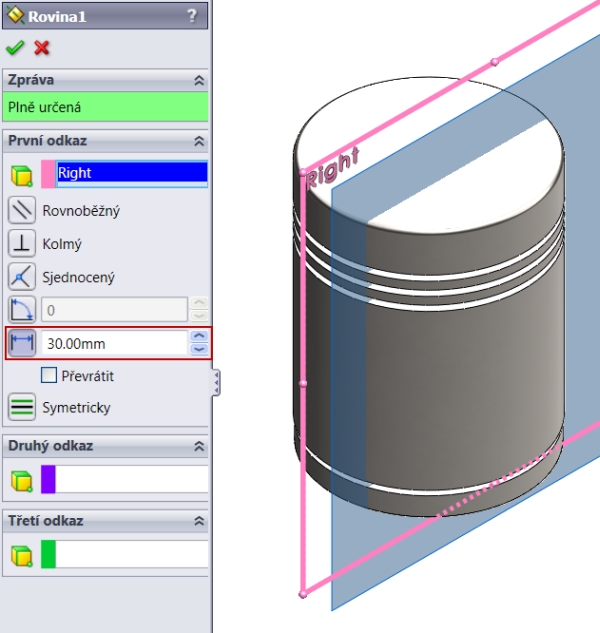This screenshot has width=600, height=633.
Task: Collapse the První odkaz section
Action: (x=199, y=141)
